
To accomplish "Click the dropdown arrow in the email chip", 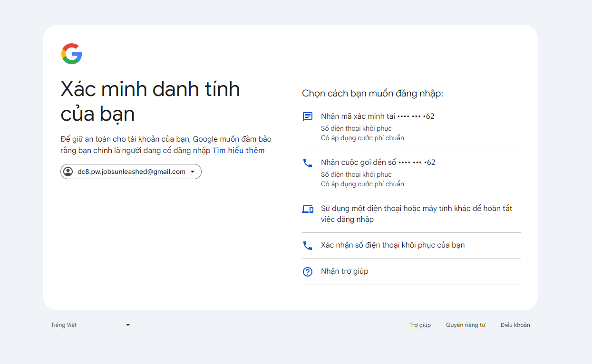I will (193, 172).
